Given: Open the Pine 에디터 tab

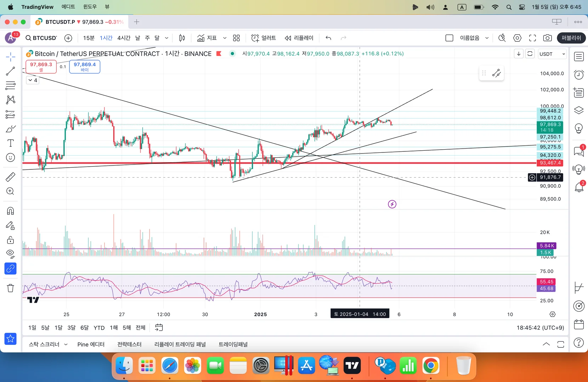Looking at the screenshot, I should coord(91,345).
